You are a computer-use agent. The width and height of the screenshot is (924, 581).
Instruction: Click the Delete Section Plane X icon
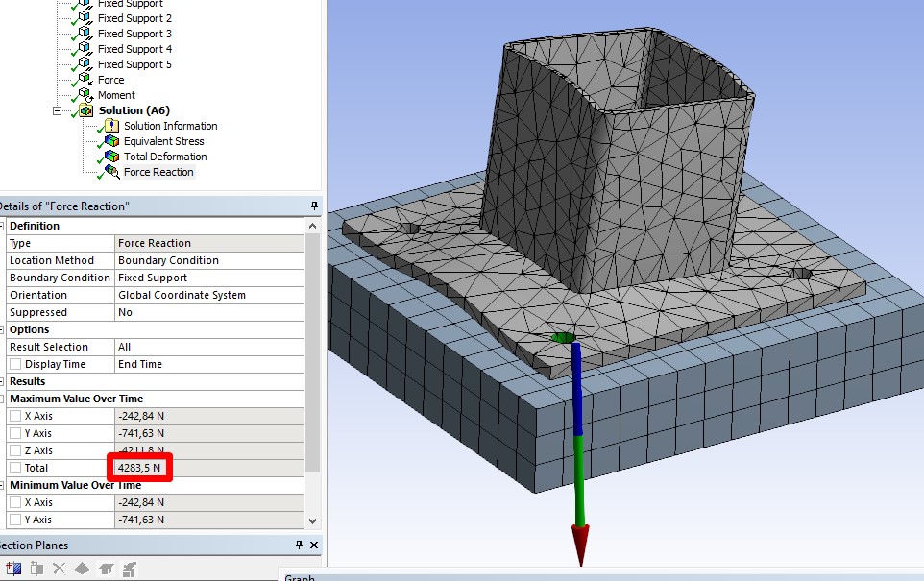59,569
